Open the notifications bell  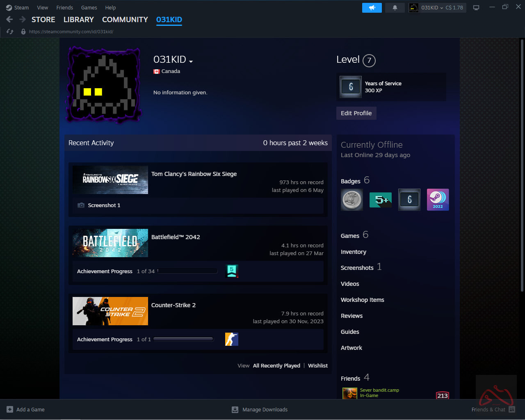click(x=395, y=8)
